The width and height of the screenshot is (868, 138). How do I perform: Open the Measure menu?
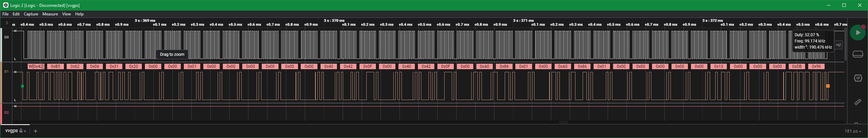click(50, 14)
